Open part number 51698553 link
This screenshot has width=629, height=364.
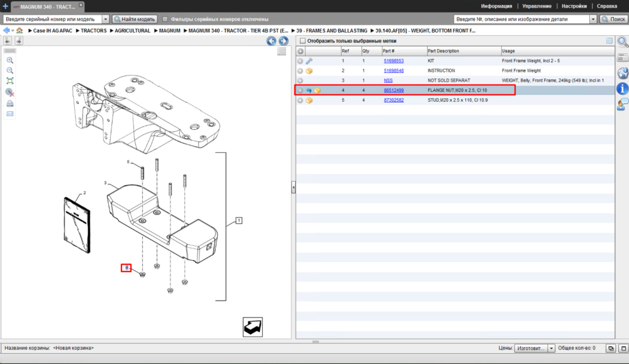[394, 61]
